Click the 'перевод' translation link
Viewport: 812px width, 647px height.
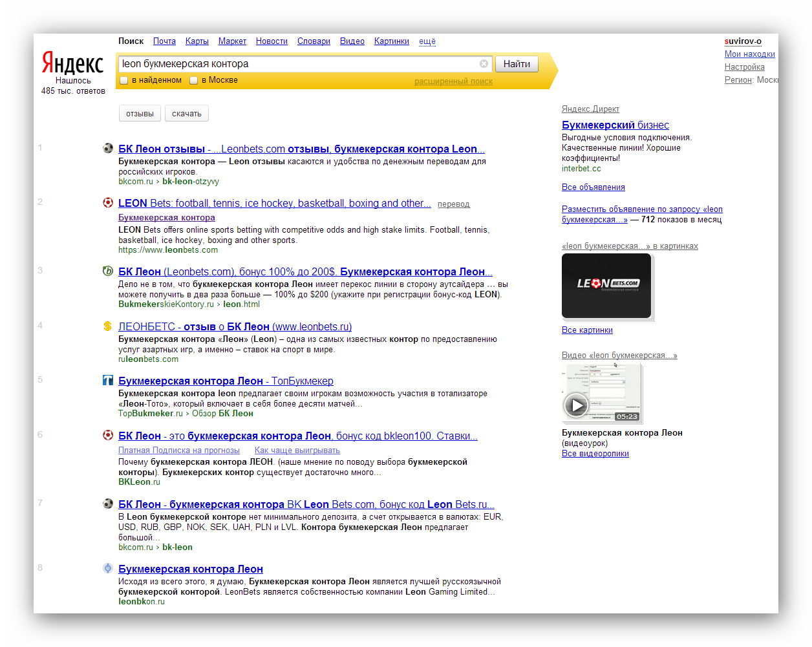tap(454, 204)
